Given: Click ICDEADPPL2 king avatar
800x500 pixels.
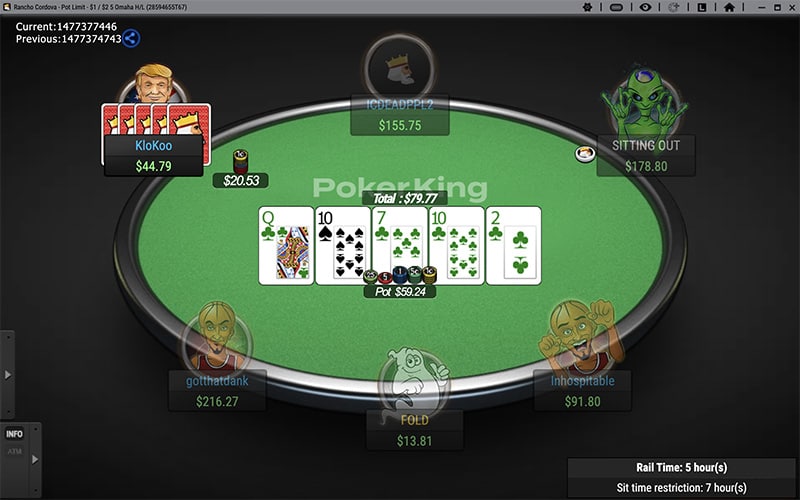Looking at the screenshot, I should point(400,67).
